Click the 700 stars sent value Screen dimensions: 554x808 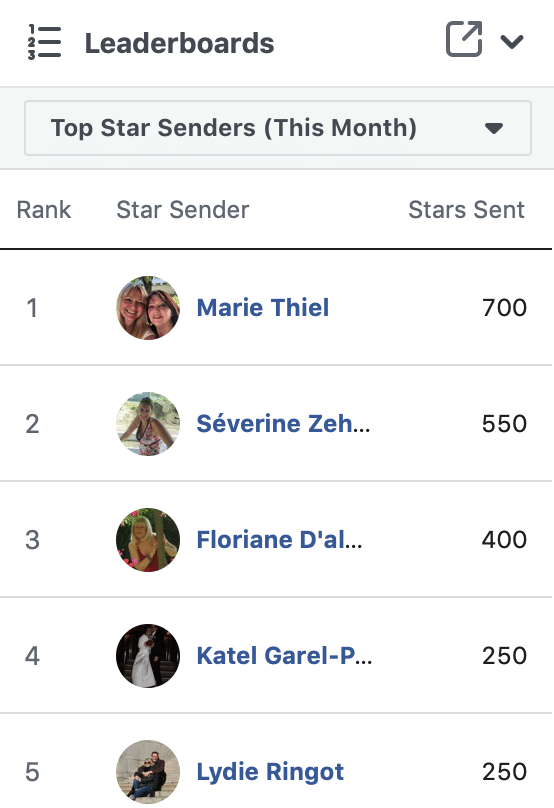coord(505,308)
